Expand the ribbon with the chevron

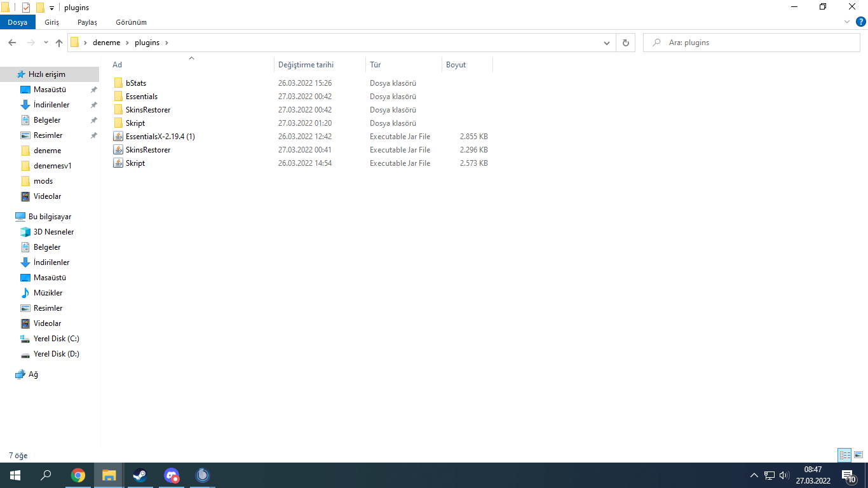(846, 22)
